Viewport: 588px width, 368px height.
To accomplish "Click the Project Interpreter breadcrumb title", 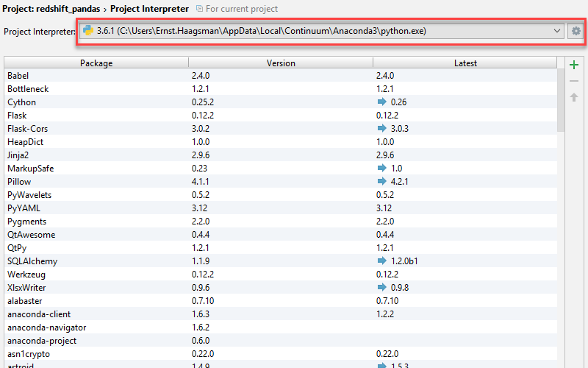I will (x=149, y=9).
